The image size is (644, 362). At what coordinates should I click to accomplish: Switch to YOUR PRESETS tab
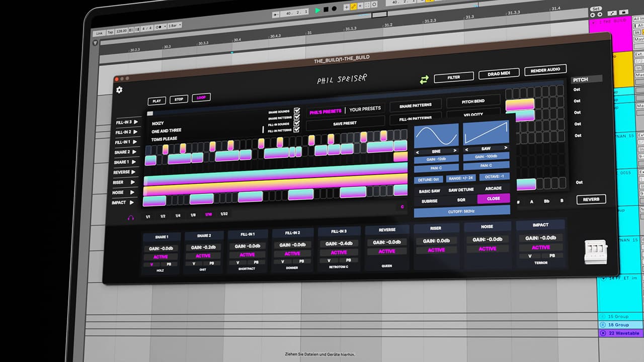pyautogui.click(x=365, y=109)
